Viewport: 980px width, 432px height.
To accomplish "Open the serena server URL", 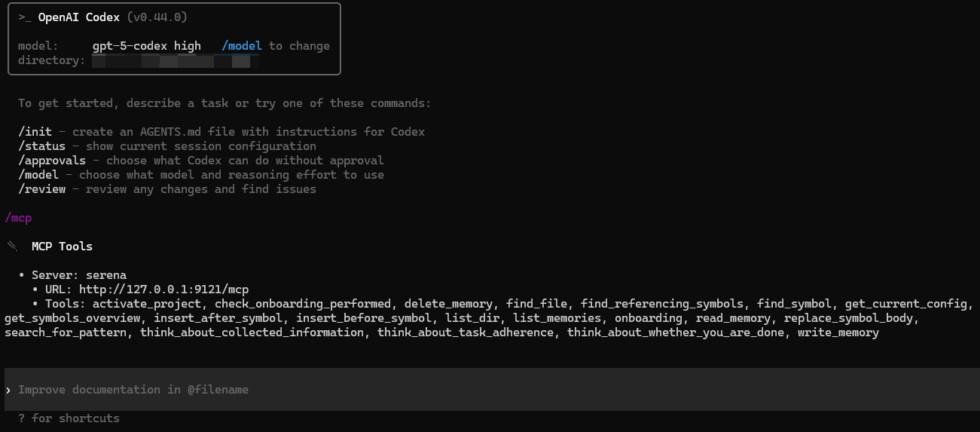I will tap(163, 290).
